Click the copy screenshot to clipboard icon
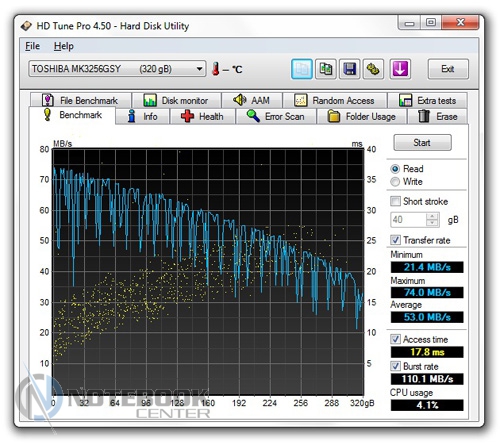Viewport: 500px width, 445px height. pyautogui.click(x=326, y=69)
